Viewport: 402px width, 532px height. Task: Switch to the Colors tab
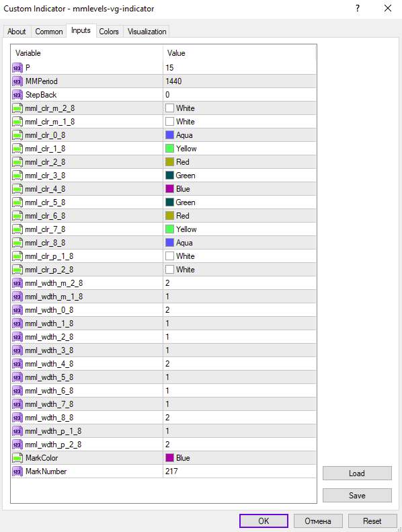coord(109,32)
